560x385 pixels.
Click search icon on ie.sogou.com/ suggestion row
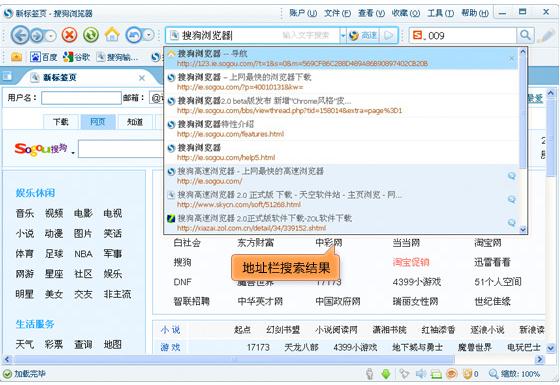[x=511, y=175]
